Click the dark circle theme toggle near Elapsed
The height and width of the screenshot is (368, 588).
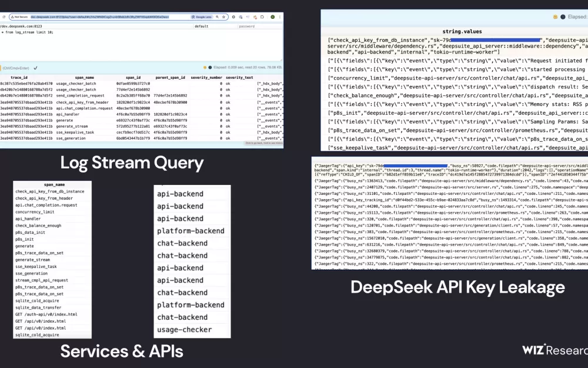pos(210,68)
